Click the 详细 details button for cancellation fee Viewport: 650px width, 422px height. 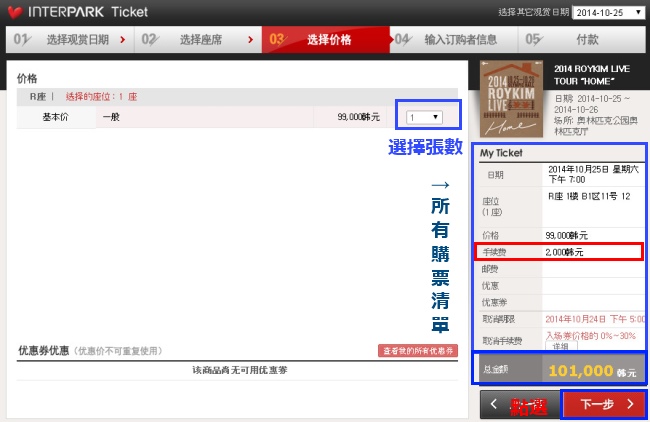[561, 346]
